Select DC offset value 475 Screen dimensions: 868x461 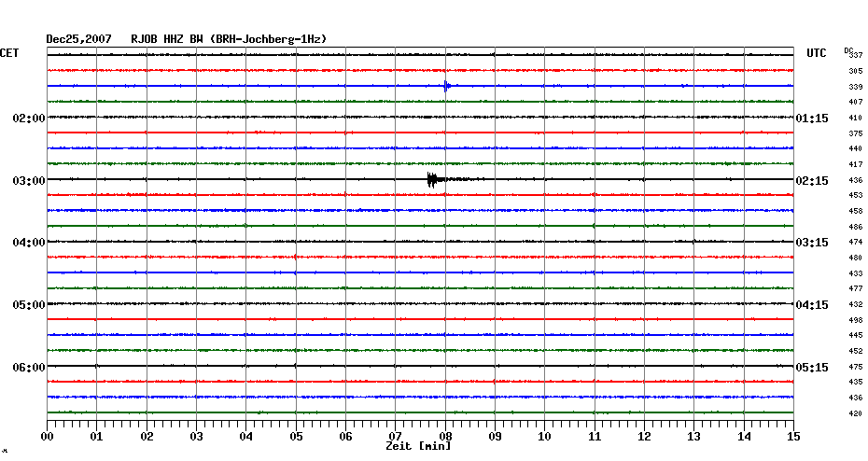pos(856,367)
